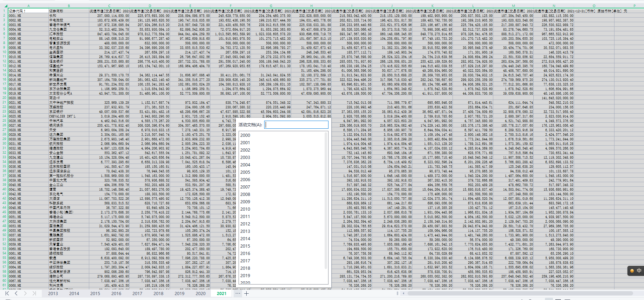Jump to the first sheet tab arrow
This screenshot has width=644, height=300.
7,293
